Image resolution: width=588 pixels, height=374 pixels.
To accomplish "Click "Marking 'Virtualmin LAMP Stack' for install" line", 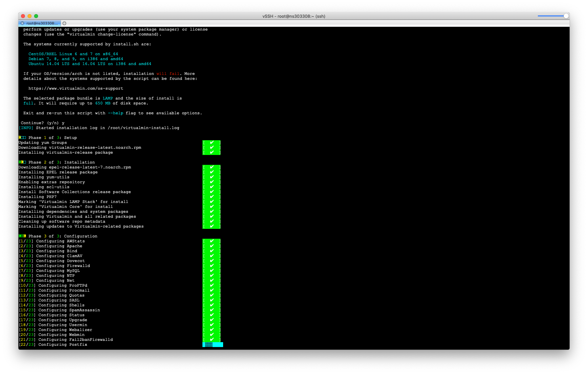I will (73, 202).
